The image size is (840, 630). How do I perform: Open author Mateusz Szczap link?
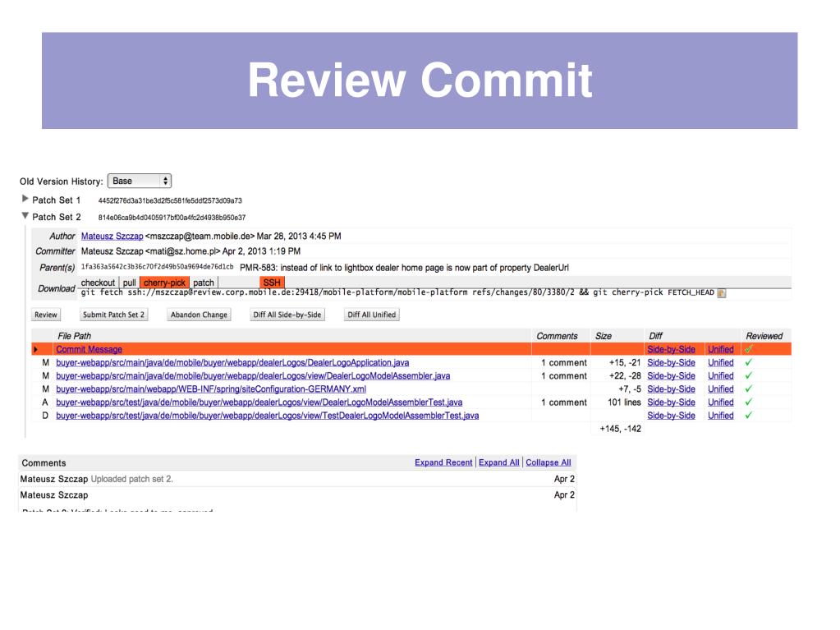(112, 237)
